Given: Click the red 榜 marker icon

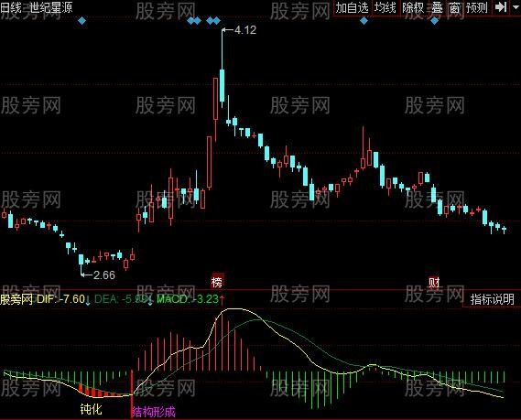Looking at the screenshot, I should pos(217,282).
